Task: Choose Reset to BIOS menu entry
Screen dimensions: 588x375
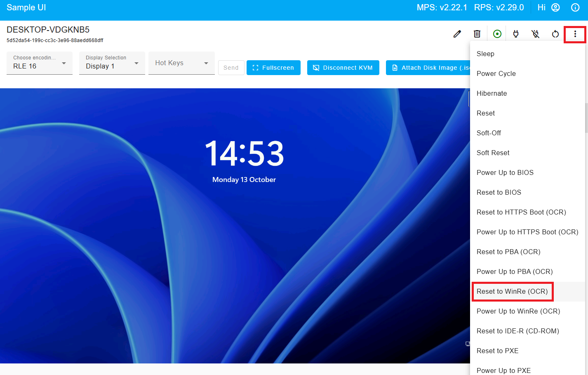Action: [499, 192]
